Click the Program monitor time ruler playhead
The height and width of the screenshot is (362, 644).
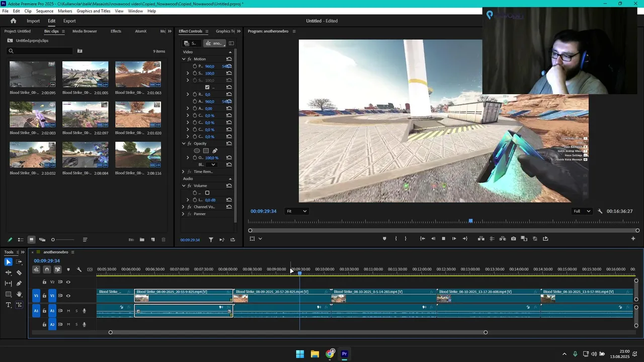471,221
